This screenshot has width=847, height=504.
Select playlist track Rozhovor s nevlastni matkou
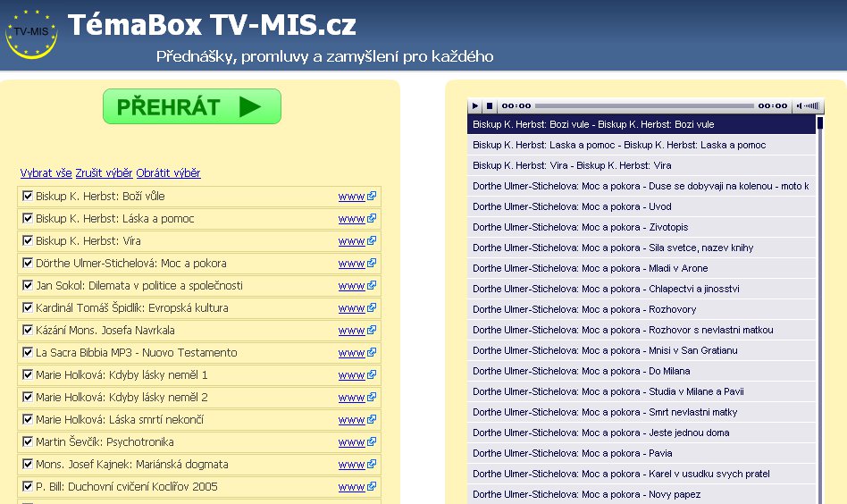(642, 330)
